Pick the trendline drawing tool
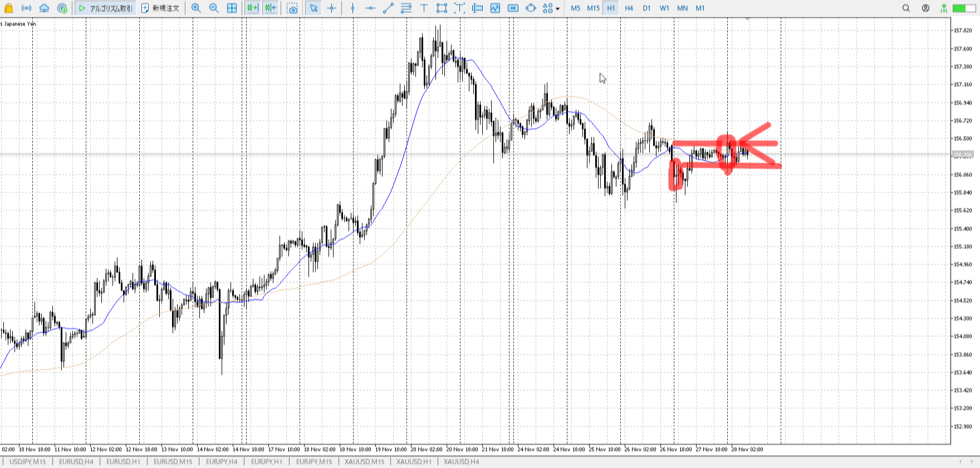The height and width of the screenshot is (468, 980). [388, 8]
